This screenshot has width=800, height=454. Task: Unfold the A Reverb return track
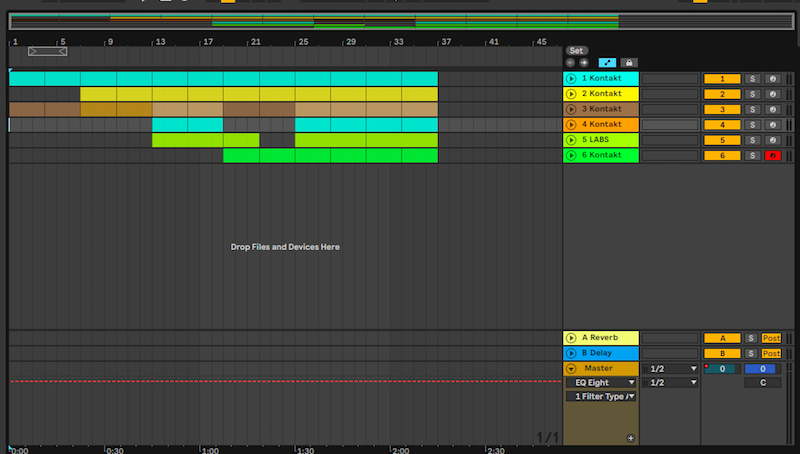point(571,338)
